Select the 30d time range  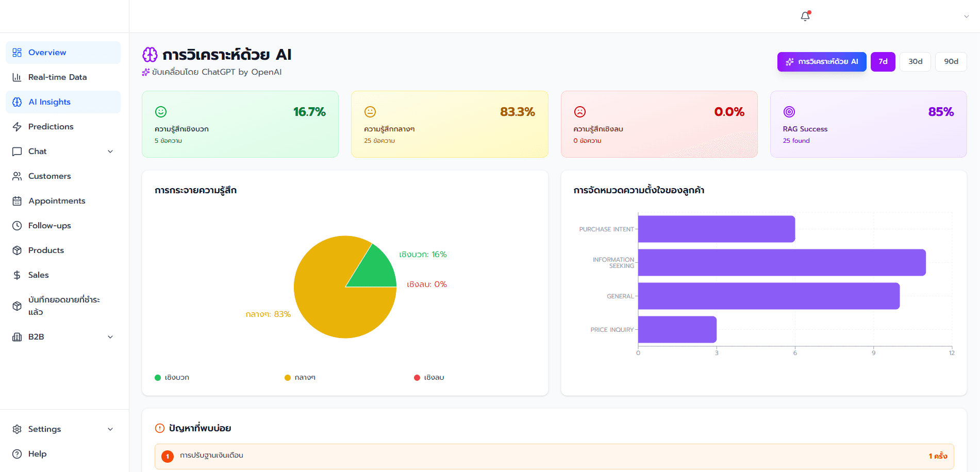[916, 62]
